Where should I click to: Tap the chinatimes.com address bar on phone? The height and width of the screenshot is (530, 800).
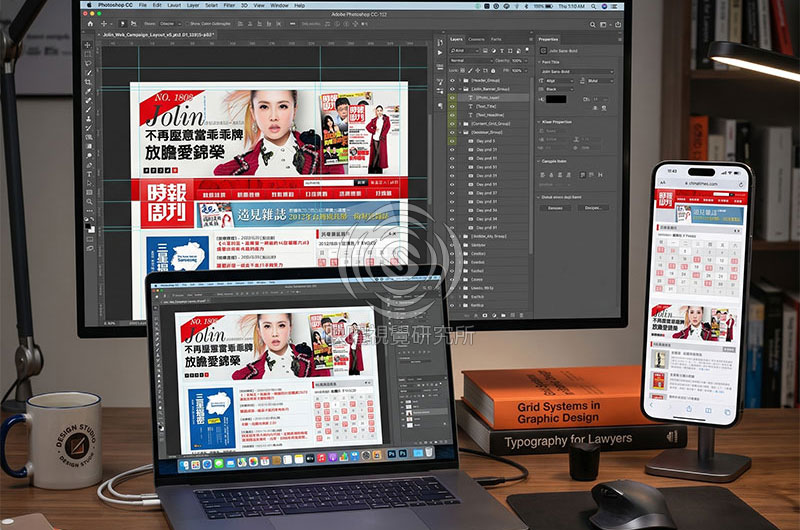point(701,183)
